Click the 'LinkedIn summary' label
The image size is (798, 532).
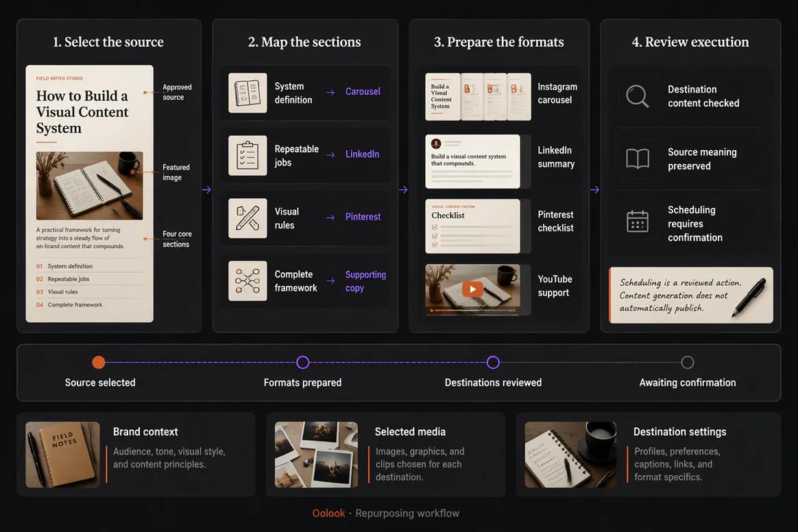(556, 157)
